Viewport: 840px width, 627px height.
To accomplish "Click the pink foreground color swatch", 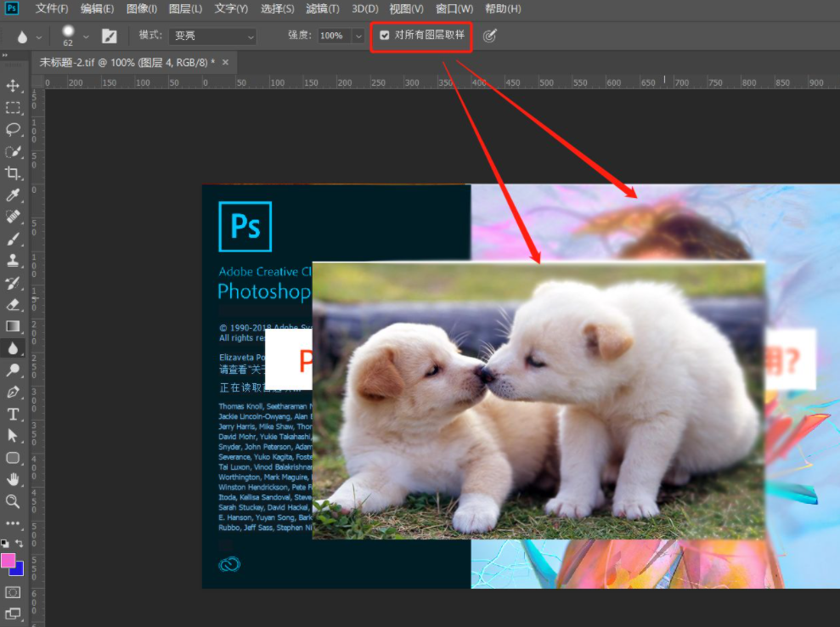I will pos(8,561).
